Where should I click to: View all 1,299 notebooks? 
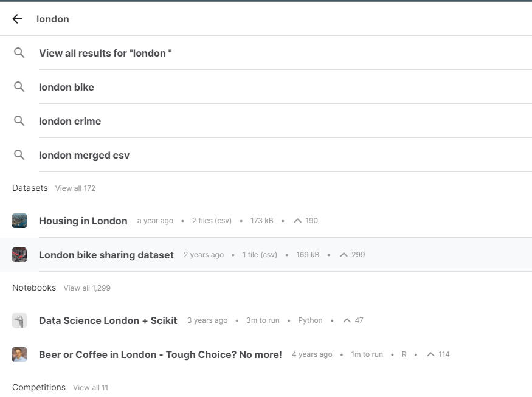pyautogui.click(x=88, y=288)
